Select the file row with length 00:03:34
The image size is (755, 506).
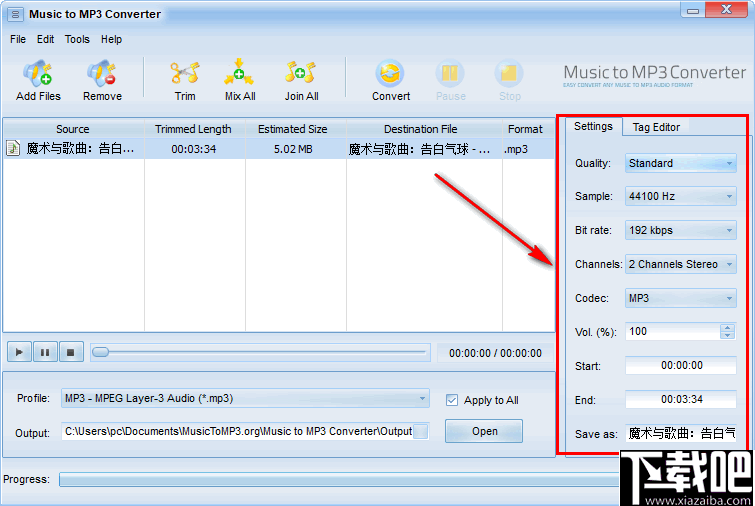point(279,149)
